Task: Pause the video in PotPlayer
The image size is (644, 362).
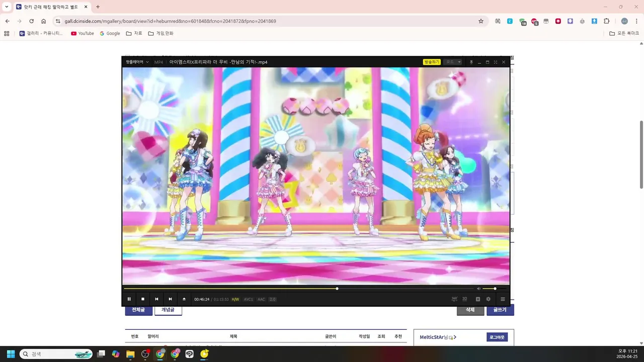Action: click(129, 299)
